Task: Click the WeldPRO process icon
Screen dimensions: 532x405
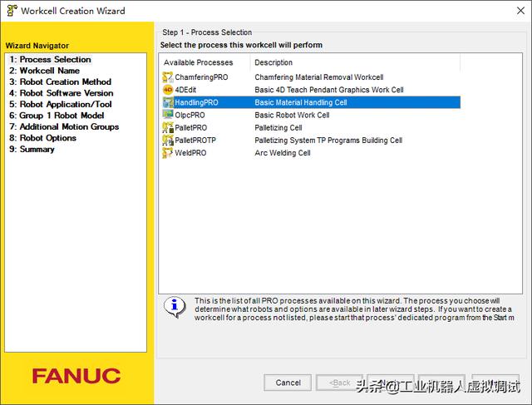Action: (168, 153)
